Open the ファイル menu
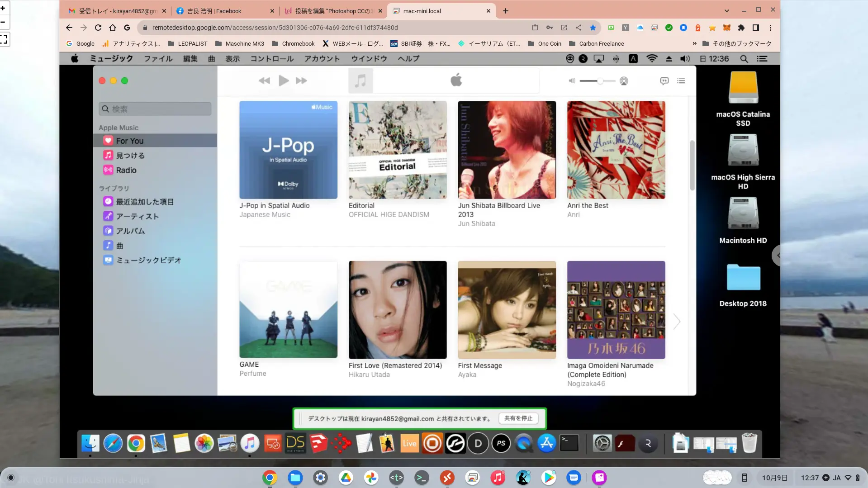 tap(158, 58)
